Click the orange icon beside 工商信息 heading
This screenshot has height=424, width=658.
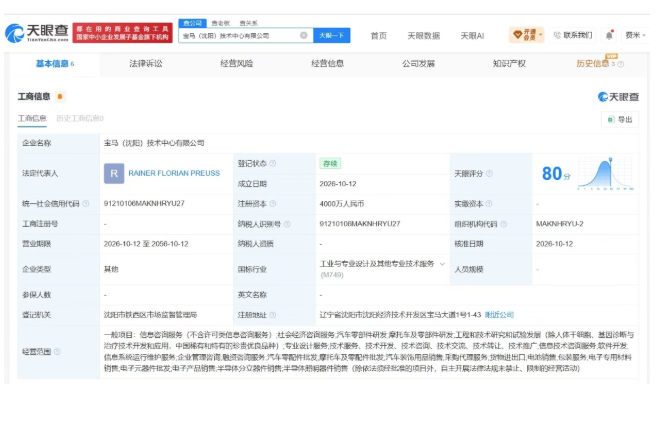[60, 97]
